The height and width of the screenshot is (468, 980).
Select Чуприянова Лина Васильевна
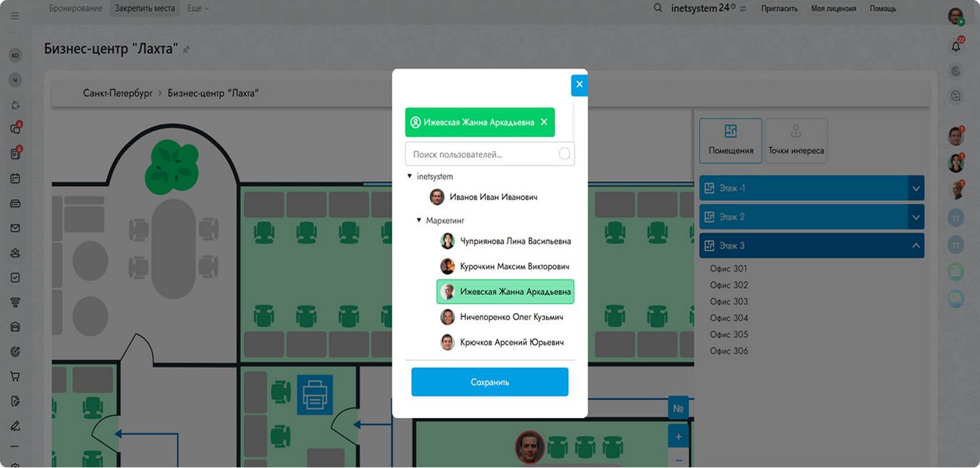pos(505,241)
